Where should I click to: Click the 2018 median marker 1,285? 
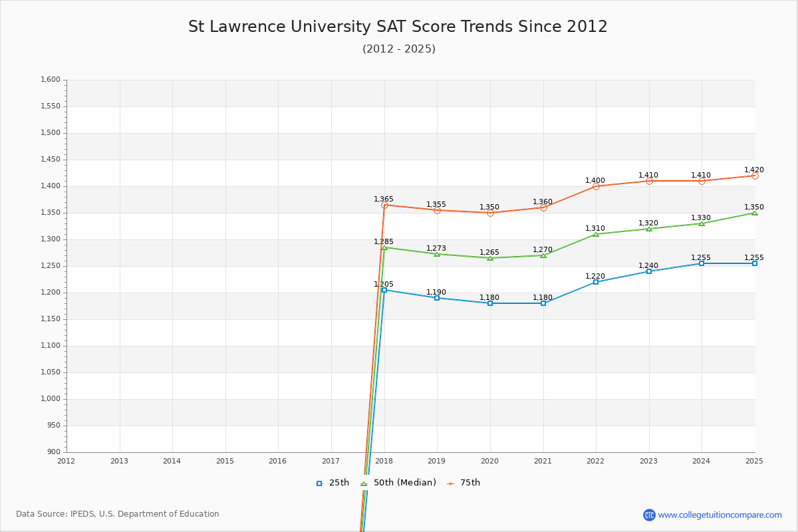point(384,247)
